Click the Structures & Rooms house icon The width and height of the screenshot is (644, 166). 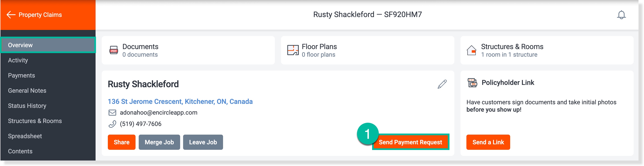pyautogui.click(x=471, y=50)
